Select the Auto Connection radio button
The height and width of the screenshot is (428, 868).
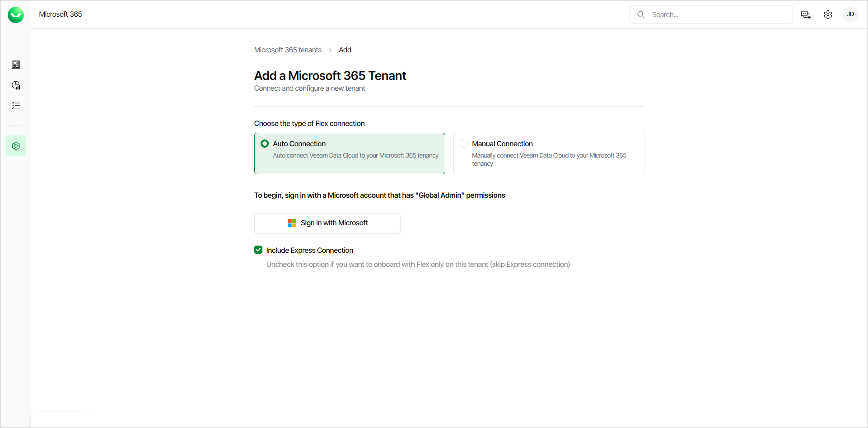tap(265, 144)
